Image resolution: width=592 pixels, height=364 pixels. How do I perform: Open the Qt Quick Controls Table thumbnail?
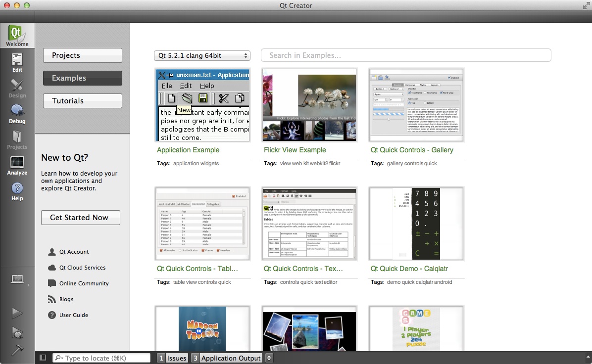pos(202,224)
